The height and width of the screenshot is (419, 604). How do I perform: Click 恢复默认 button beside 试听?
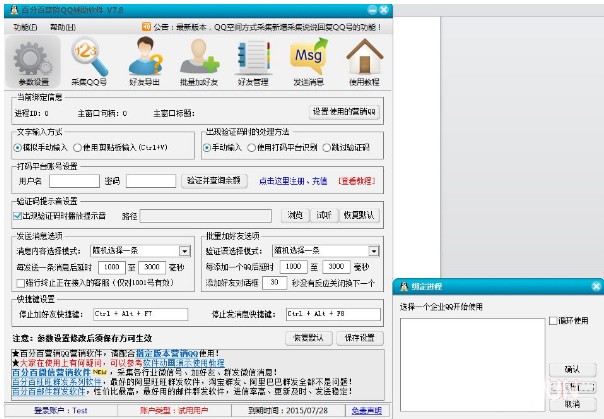click(359, 215)
